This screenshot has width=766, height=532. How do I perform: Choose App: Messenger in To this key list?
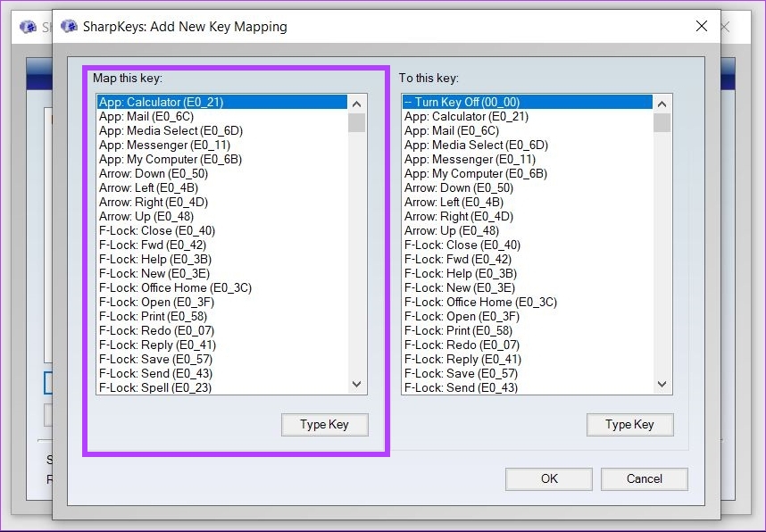tap(528, 159)
